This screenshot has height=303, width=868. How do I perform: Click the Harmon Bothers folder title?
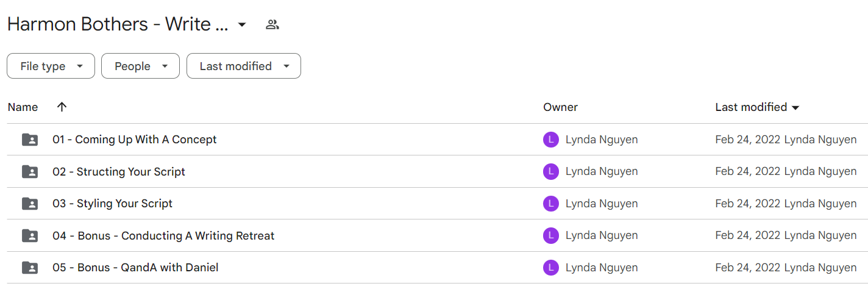click(x=118, y=25)
